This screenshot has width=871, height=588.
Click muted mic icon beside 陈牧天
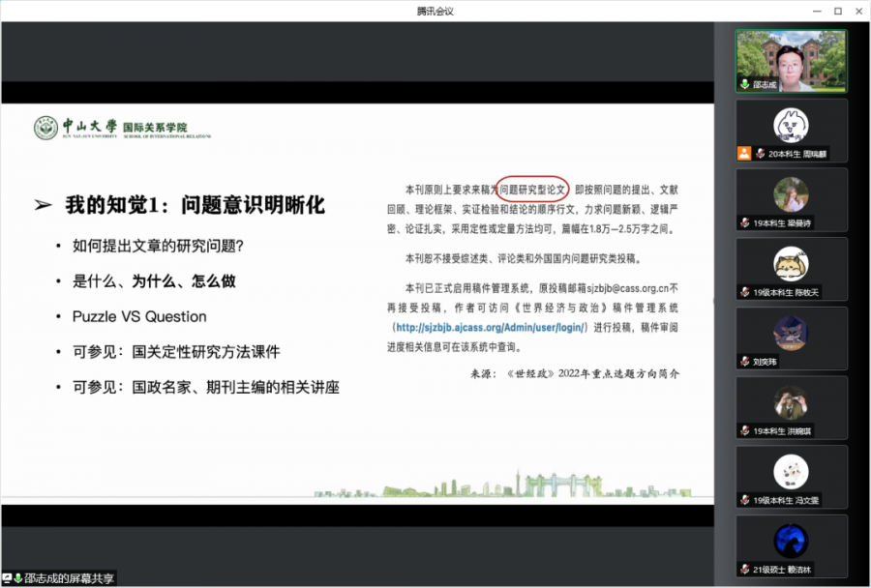[x=744, y=292]
